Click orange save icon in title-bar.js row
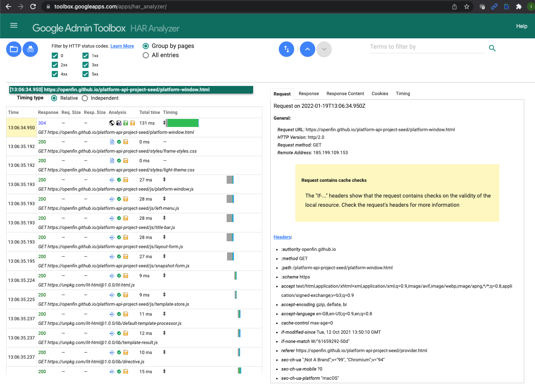This screenshot has height=392, width=535. point(125,218)
